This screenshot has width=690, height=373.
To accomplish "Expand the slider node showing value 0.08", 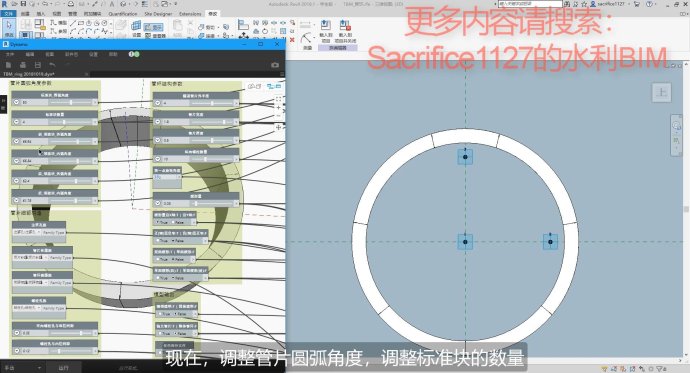I will [x=158, y=203].
